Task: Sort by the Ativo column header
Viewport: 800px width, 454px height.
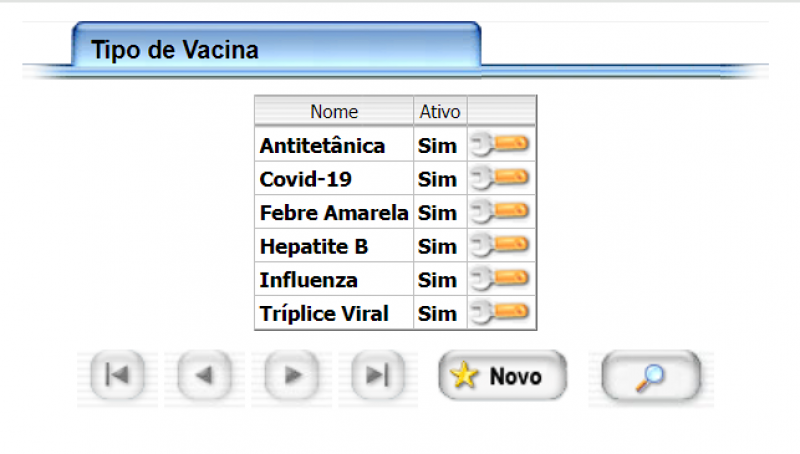Action: (439, 111)
